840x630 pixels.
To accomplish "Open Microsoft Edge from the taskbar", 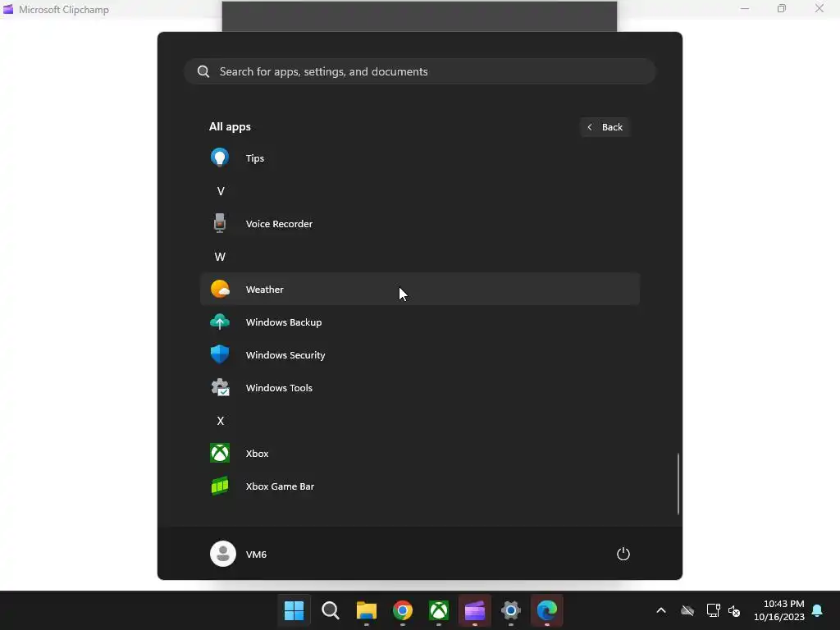I will pos(547,610).
